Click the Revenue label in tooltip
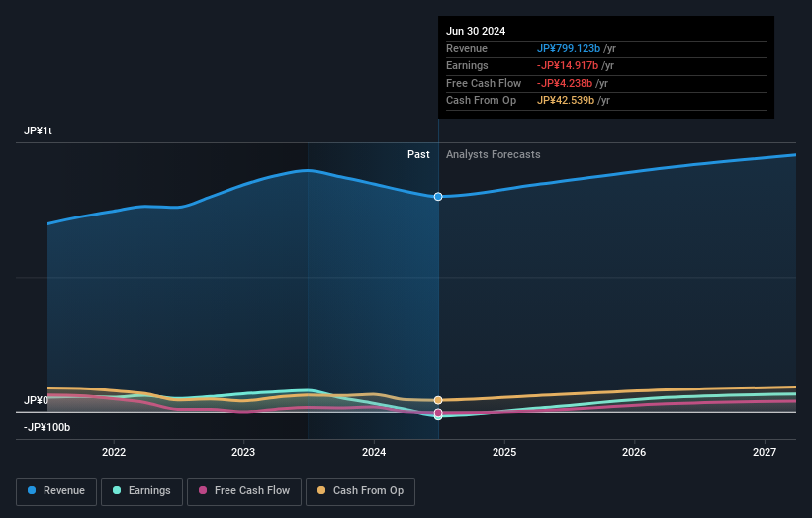The width and height of the screenshot is (812, 518). pos(467,48)
